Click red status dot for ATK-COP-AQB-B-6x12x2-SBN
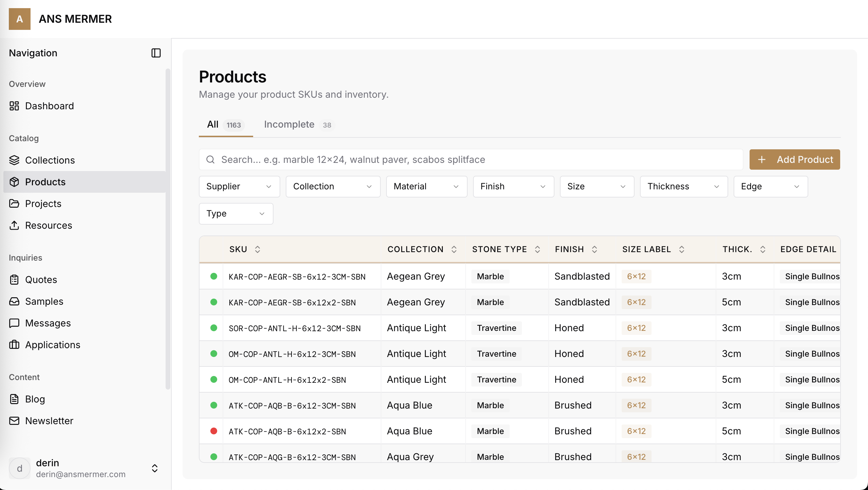This screenshot has width=868, height=490. 214,431
